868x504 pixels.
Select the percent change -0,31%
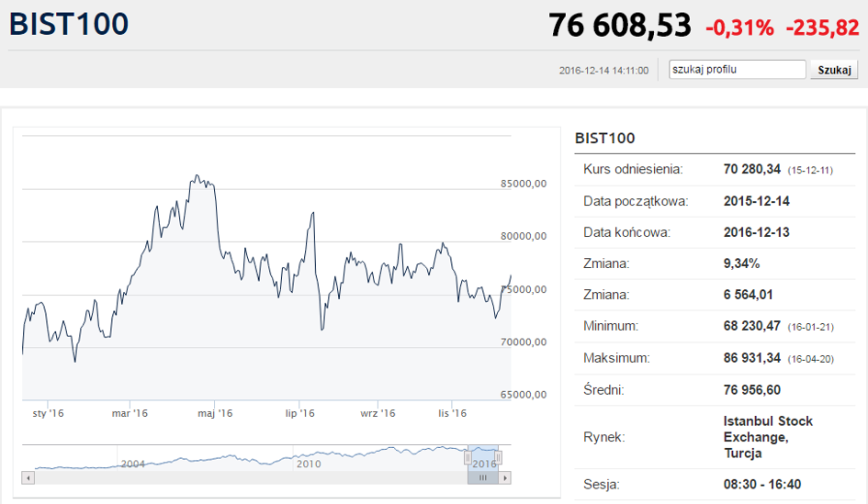739,28
